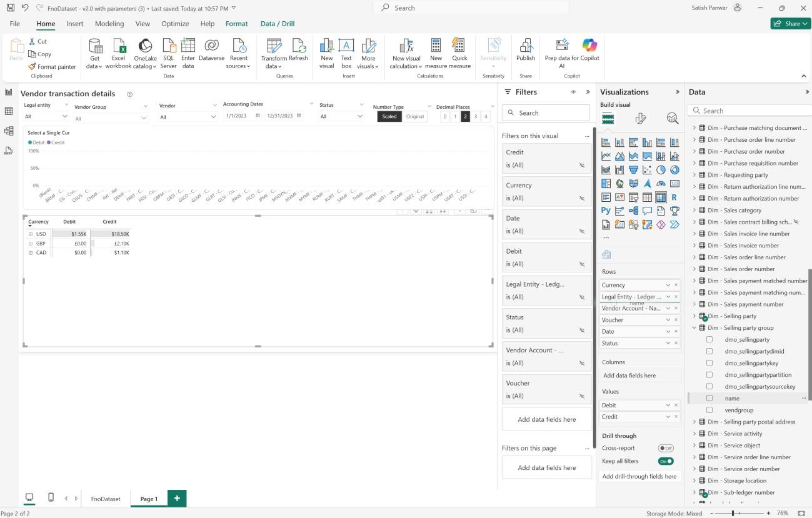The height and width of the screenshot is (518, 812).
Task: Check the vendgroup field checkbox
Action: point(709,410)
